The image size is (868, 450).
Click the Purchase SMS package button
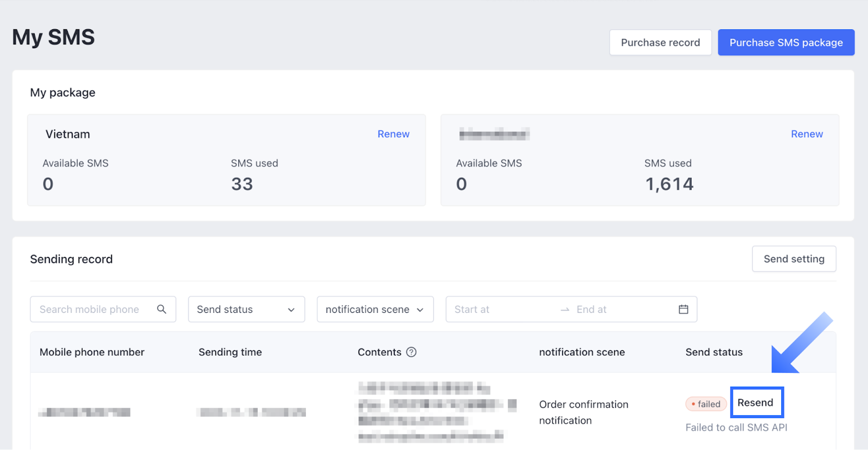(x=786, y=42)
